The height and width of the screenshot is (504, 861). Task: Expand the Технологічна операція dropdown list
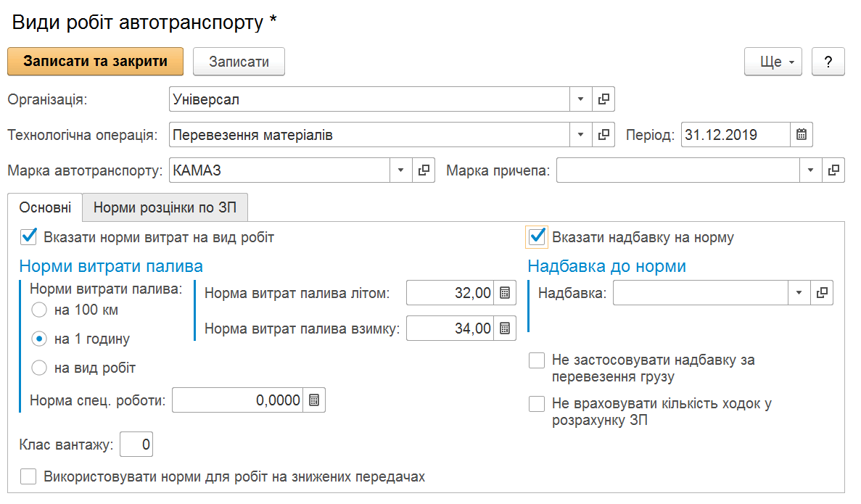coord(580,134)
